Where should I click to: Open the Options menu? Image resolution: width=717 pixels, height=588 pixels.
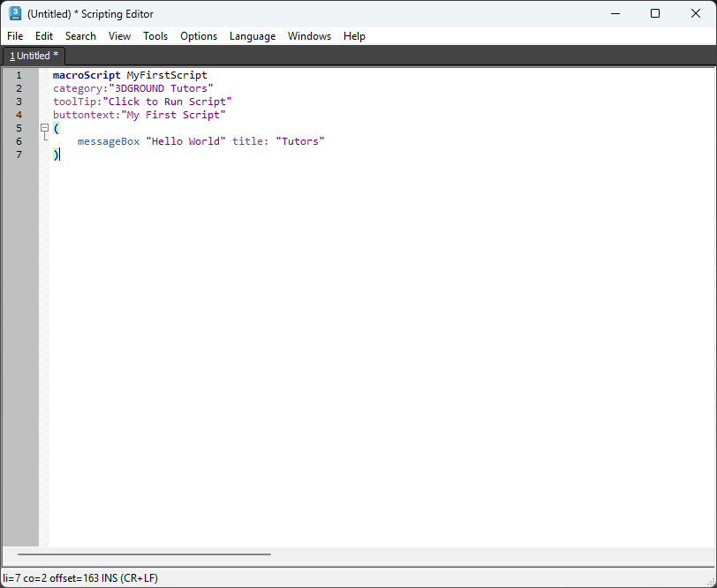(x=199, y=36)
